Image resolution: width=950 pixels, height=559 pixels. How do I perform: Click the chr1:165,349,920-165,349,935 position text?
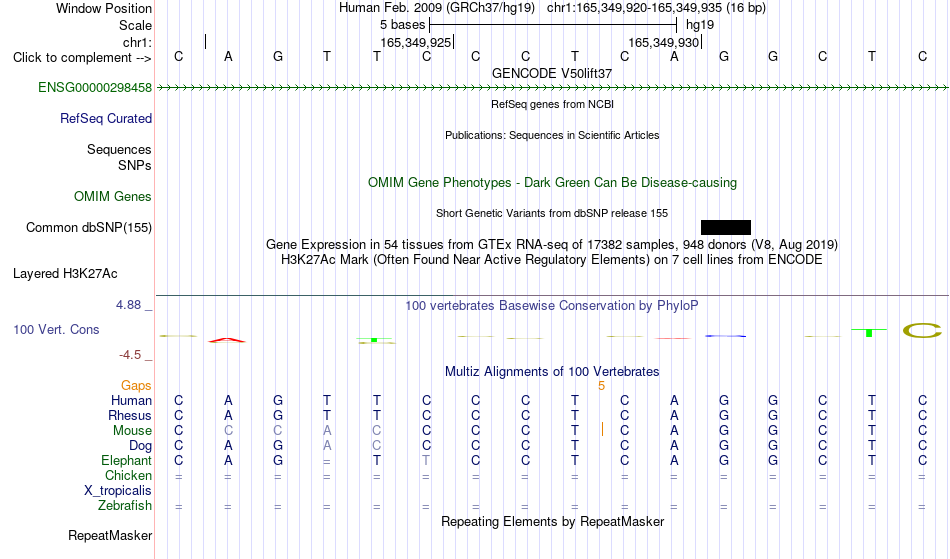point(656,8)
